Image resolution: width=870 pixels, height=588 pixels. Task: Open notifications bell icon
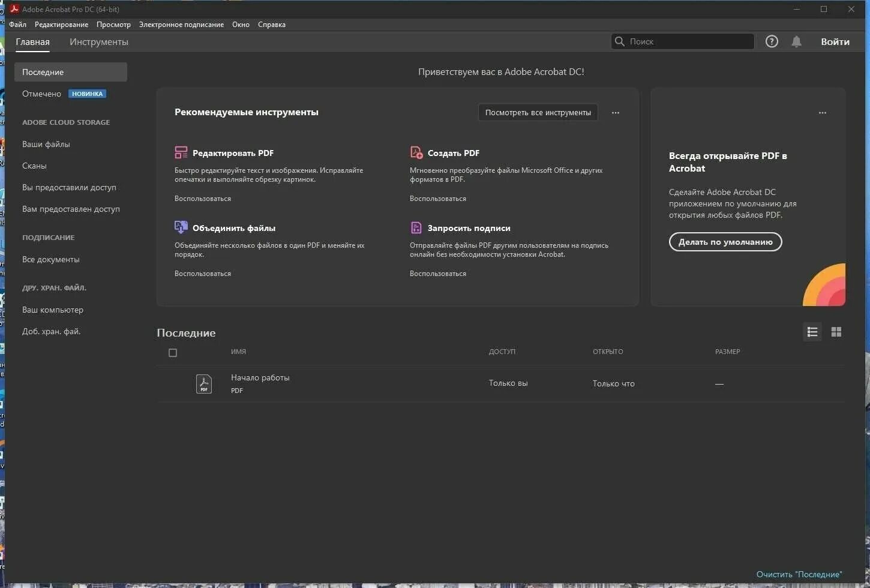(796, 41)
